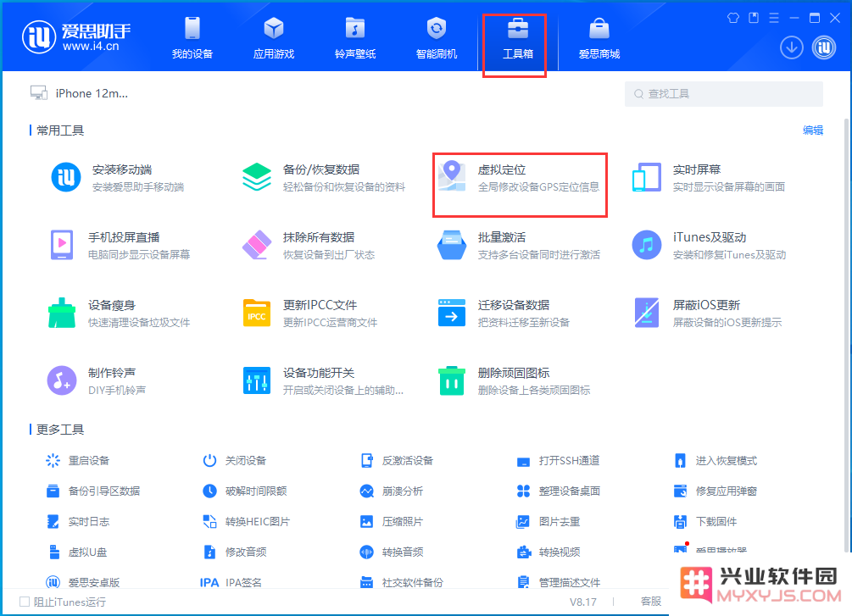Click 下载固件 tool

click(x=705, y=521)
